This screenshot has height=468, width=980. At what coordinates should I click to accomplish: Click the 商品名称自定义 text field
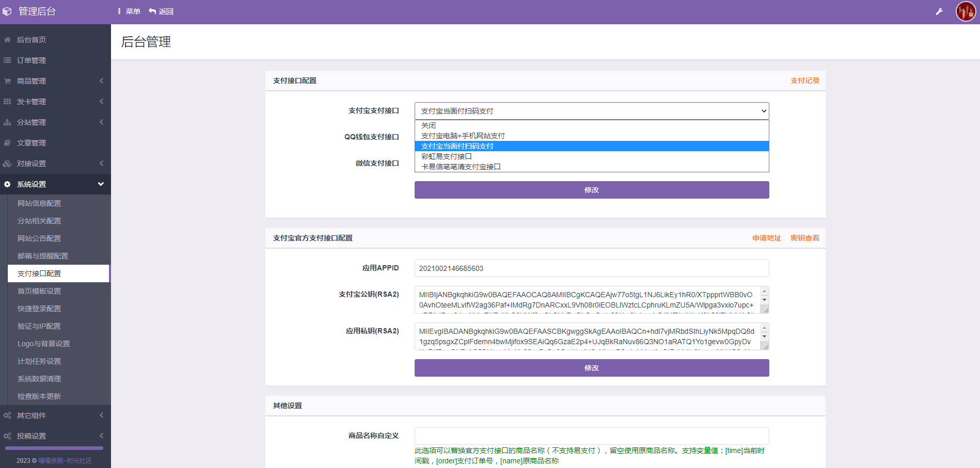click(592, 436)
